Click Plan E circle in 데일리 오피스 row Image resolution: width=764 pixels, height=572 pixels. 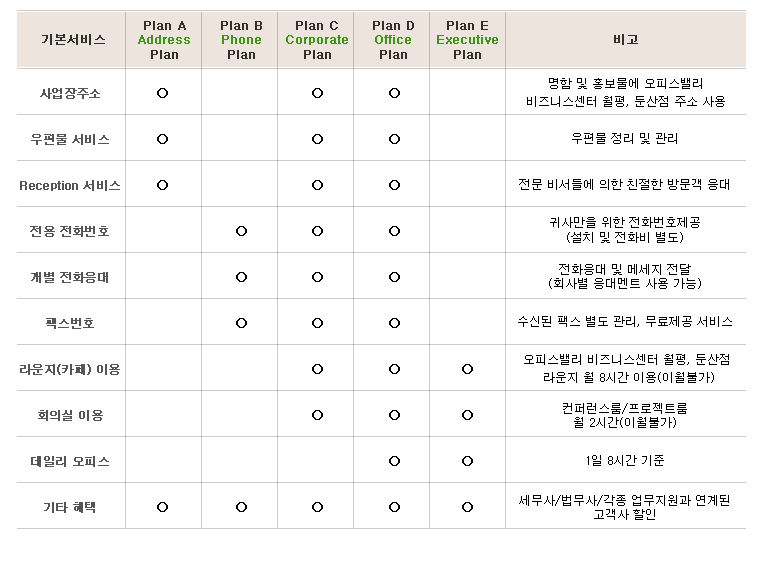467,461
